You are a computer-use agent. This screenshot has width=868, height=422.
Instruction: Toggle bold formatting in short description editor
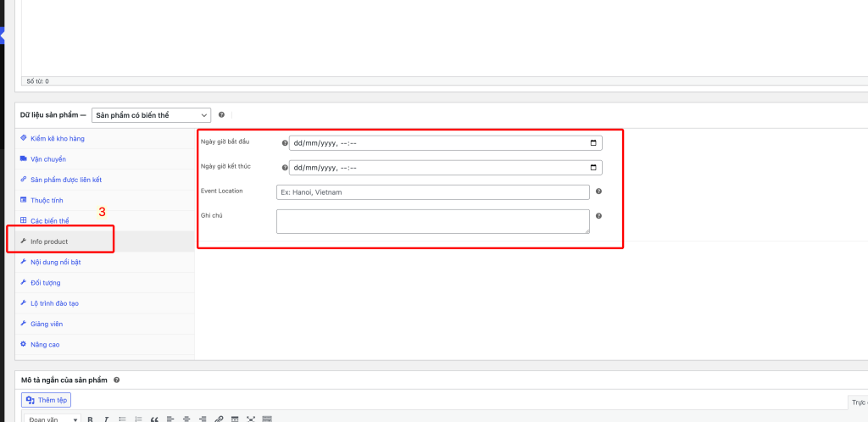coord(90,419)
